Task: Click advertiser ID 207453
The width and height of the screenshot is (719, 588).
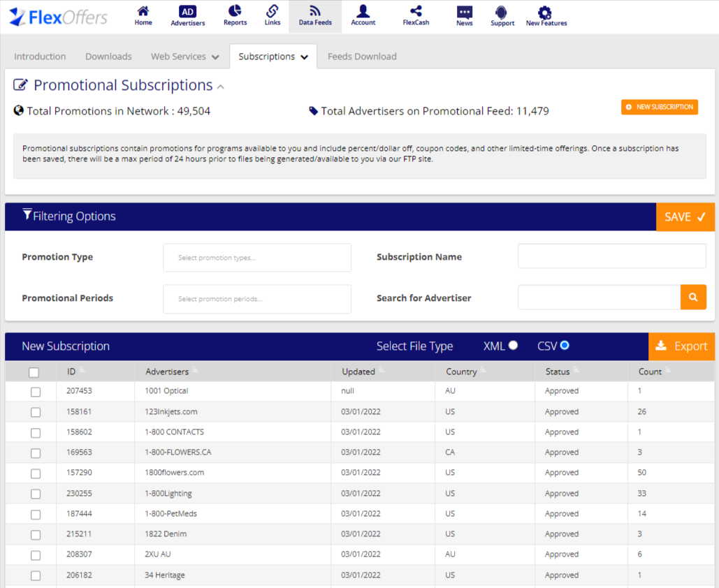Action: 79,391
